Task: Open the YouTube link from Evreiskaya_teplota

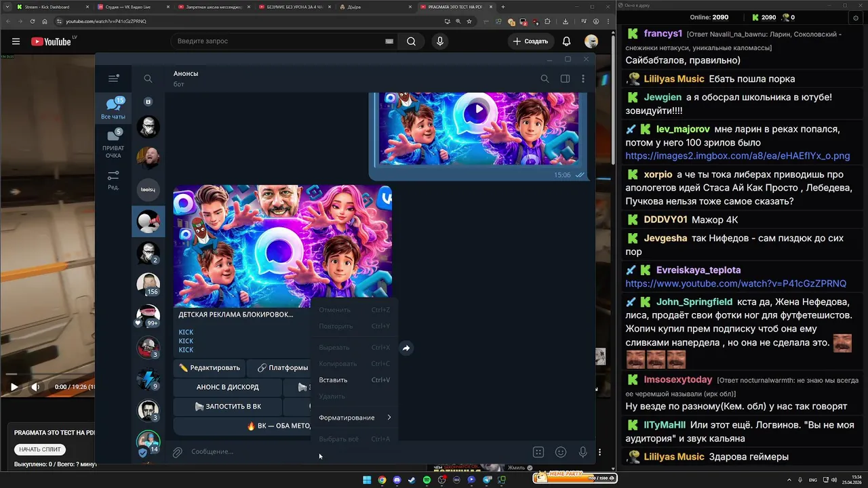Action: pyautogui.click(x=736, y=283)
